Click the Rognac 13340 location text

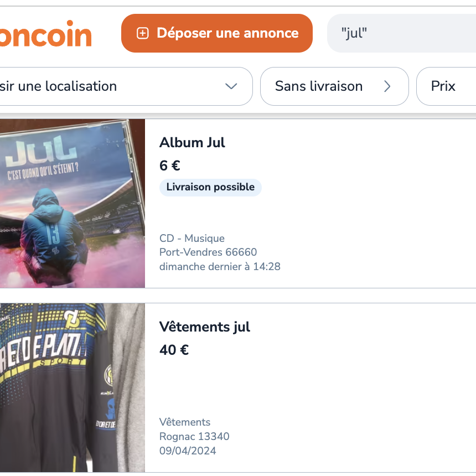pyautogui.click(x=194, y=436)
